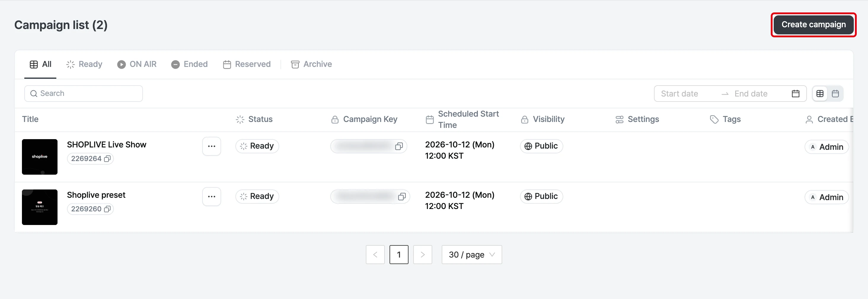Viewport: 868px width, 299px height.
Task: Select the Reserved tab
Action: tap(247, 64)
